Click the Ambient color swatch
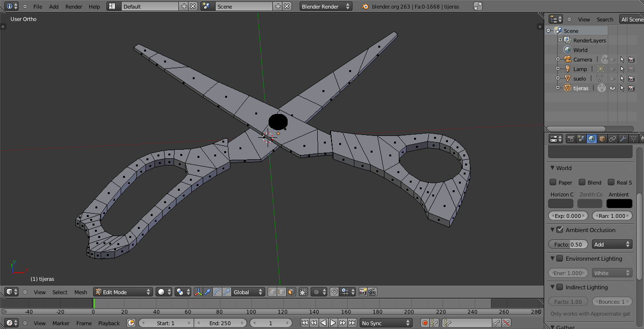This screenshot has width=644, height=329. [619, 204]
